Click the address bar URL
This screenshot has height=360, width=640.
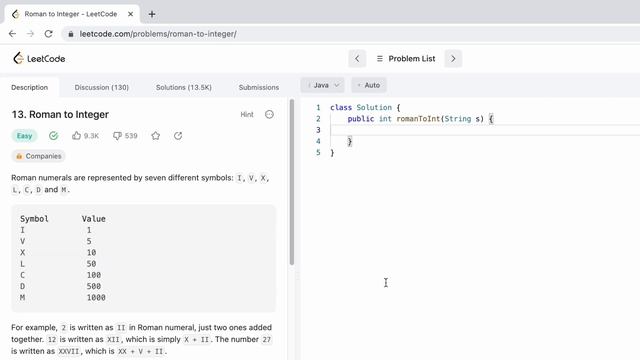[158, 34]
